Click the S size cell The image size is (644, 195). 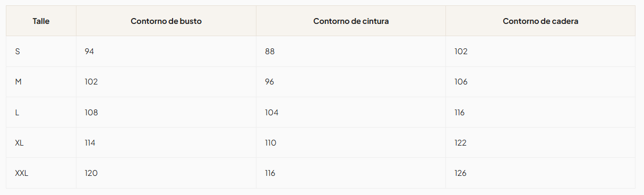(x=18, y=52)
